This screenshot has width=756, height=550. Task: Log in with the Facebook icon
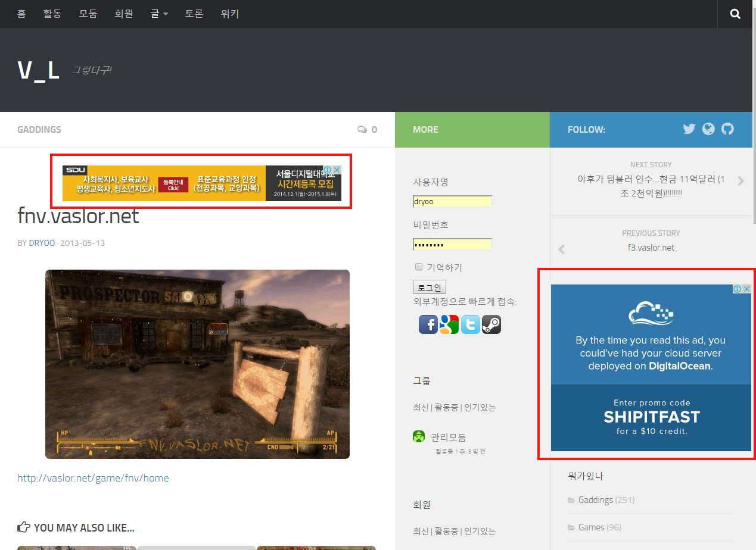click(428, 324)
